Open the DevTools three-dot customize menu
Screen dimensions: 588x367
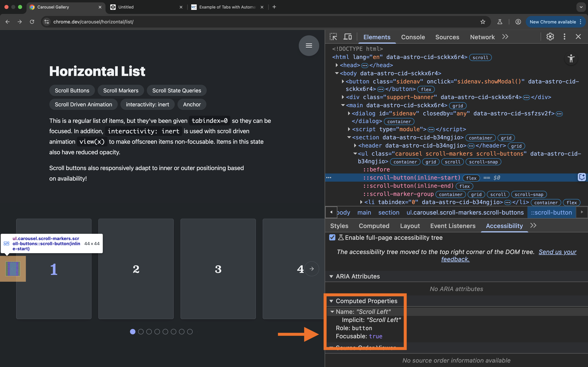564,37
